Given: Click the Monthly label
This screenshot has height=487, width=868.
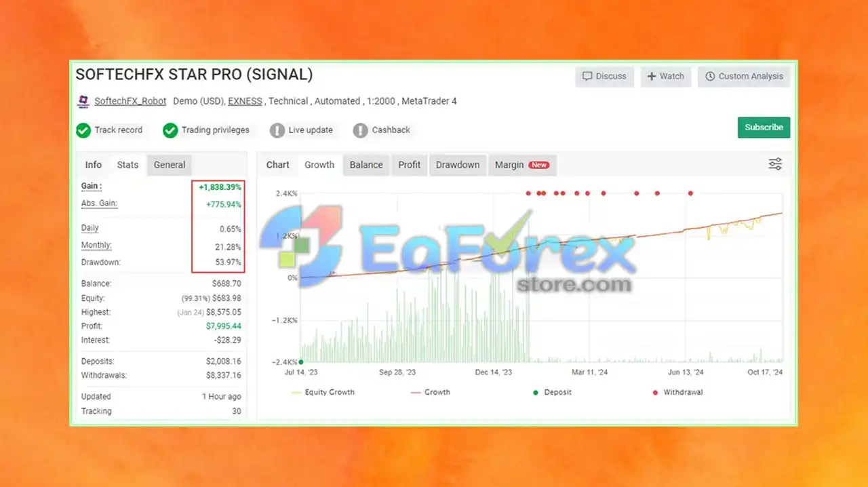Looking at the screenshot, I should pos(96,246).
